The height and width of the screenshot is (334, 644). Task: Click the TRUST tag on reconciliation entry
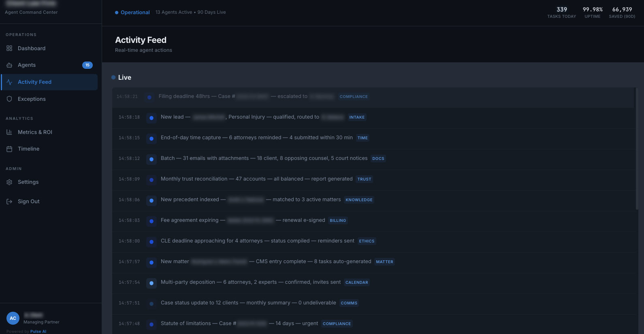click(364, 179)
